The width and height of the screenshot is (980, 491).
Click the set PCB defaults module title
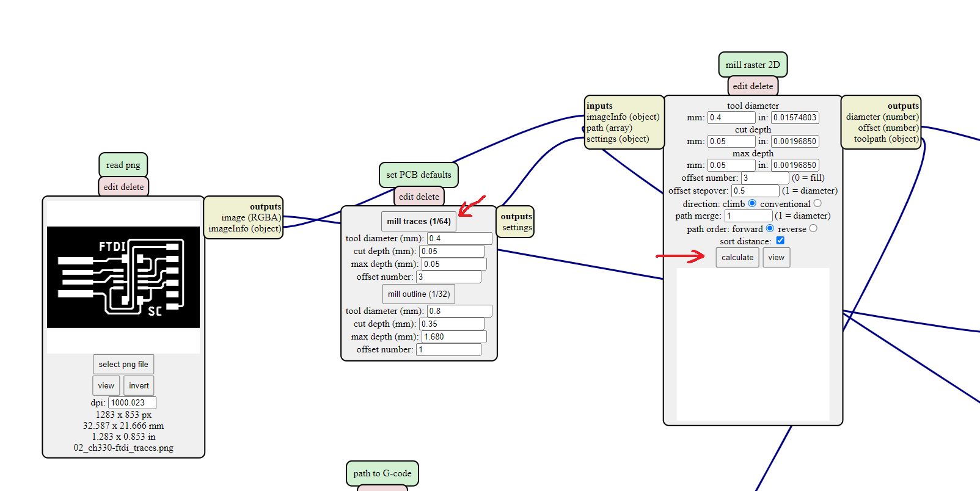419,175
